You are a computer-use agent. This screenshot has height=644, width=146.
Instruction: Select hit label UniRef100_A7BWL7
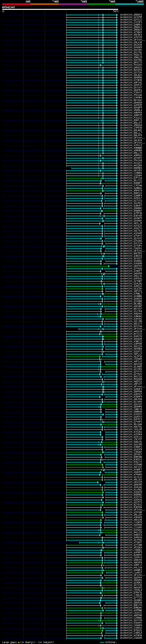[131, 294]
